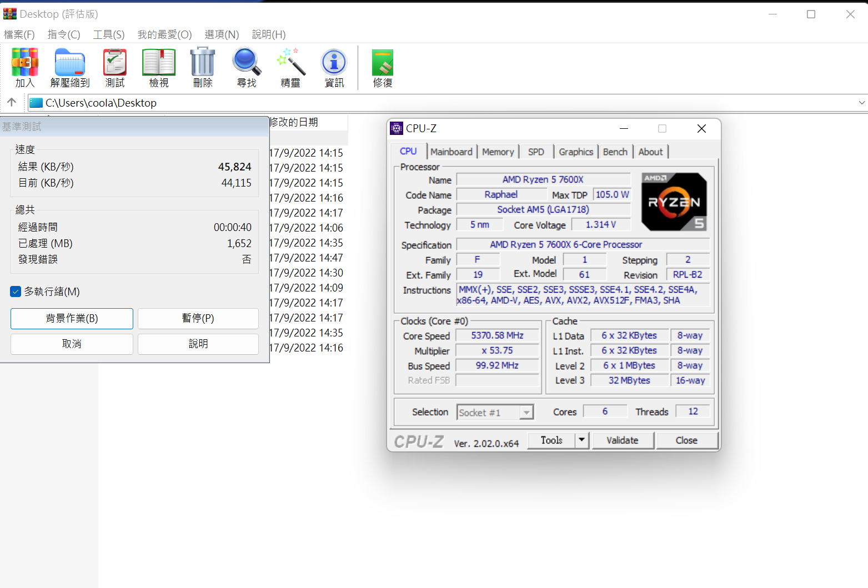The width and height of the screenshot is (868, 588).
Task: Click the CPU-Z chip icon in title bar
Action: [x=397, y=128]
